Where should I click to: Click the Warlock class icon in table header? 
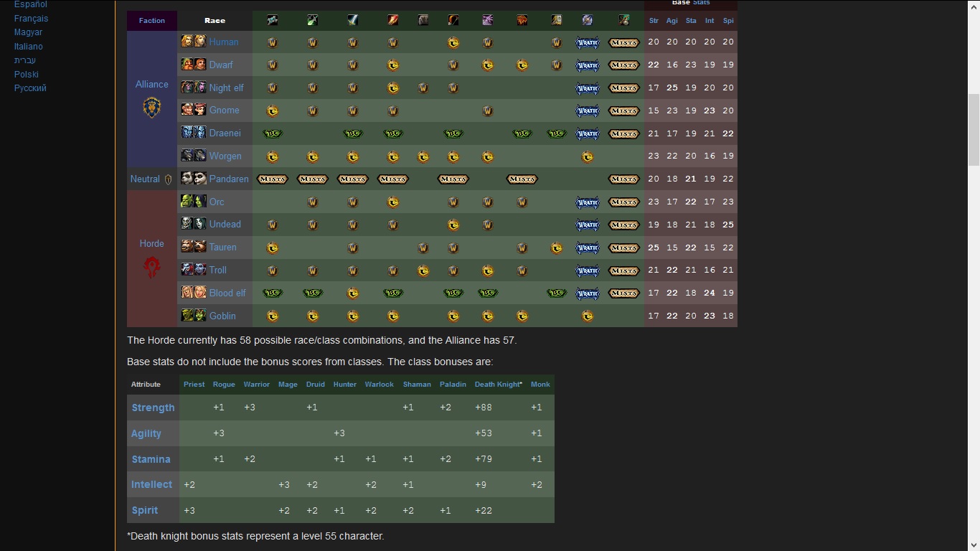tap(488, 20)
